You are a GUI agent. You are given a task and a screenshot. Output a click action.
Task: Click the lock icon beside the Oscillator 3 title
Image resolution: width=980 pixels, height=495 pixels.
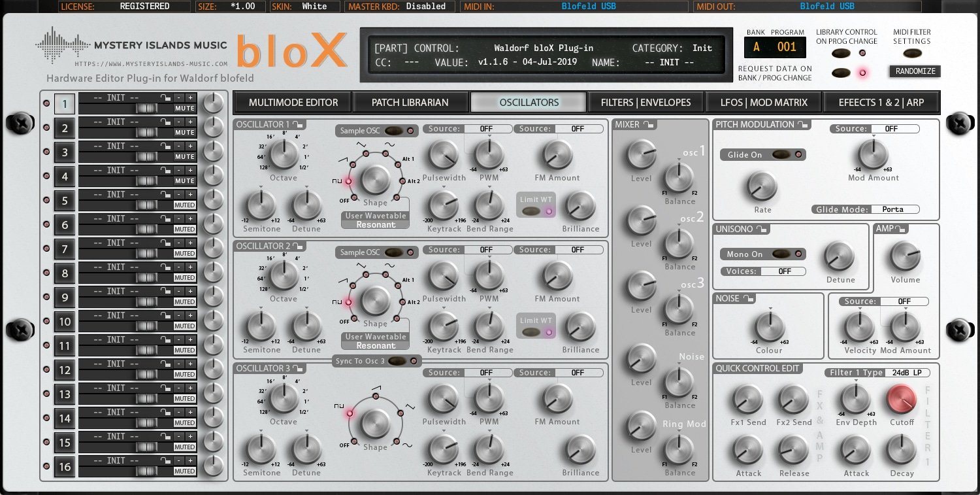pyautogui.click(x=297, y=368)
